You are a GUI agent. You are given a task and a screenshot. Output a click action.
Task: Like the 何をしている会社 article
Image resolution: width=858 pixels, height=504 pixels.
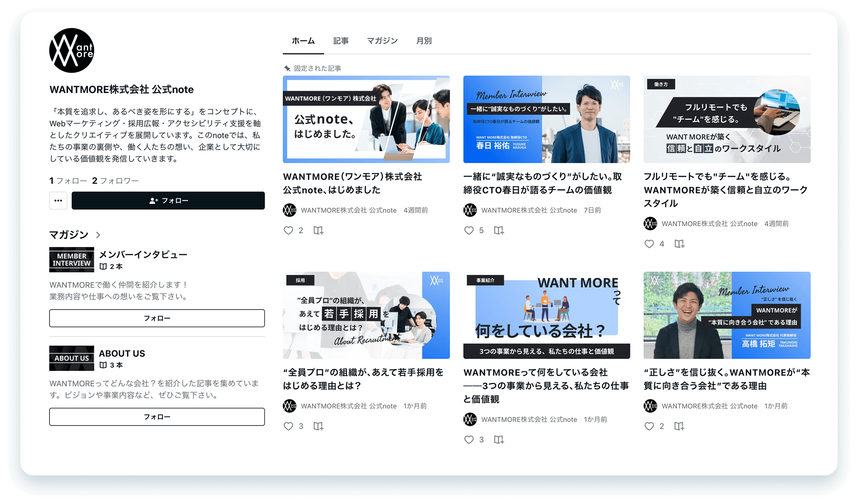point(469,439)
